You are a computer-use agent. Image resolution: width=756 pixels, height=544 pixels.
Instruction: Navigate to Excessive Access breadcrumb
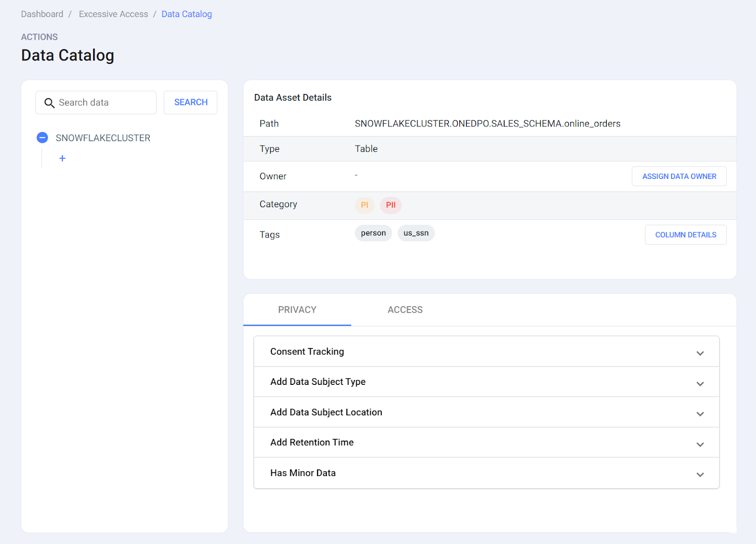pos(113,14)
